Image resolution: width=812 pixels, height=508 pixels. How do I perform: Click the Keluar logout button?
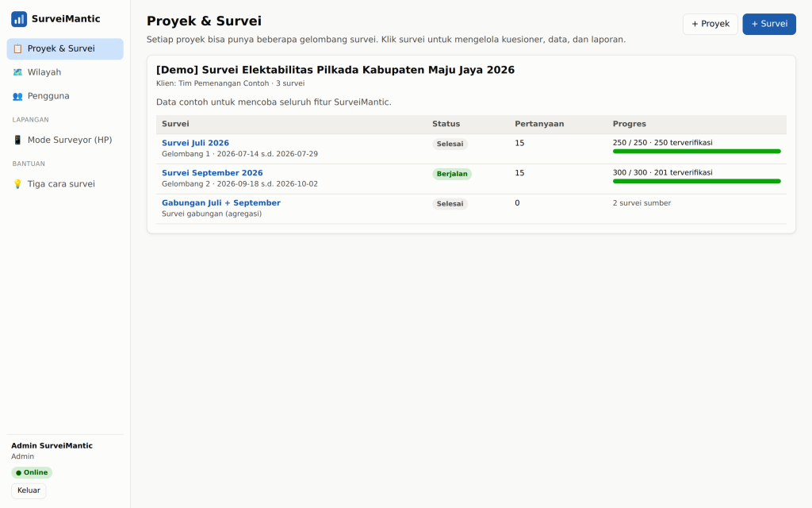click(x=29, y=491)
